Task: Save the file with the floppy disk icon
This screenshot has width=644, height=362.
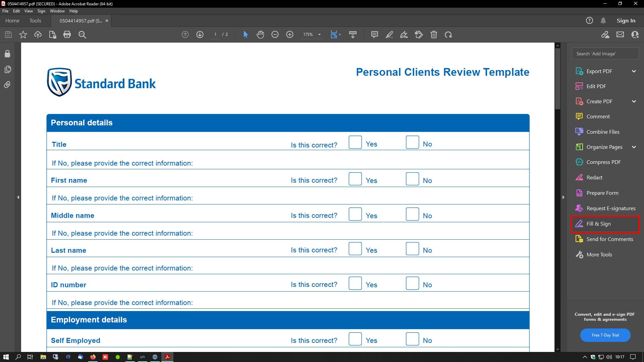Action: tap(8, 35)
